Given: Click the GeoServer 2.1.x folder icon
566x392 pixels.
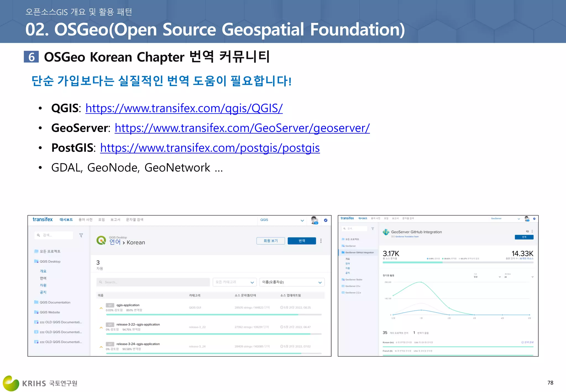Looking at the screenshot, I should point(343,286).
